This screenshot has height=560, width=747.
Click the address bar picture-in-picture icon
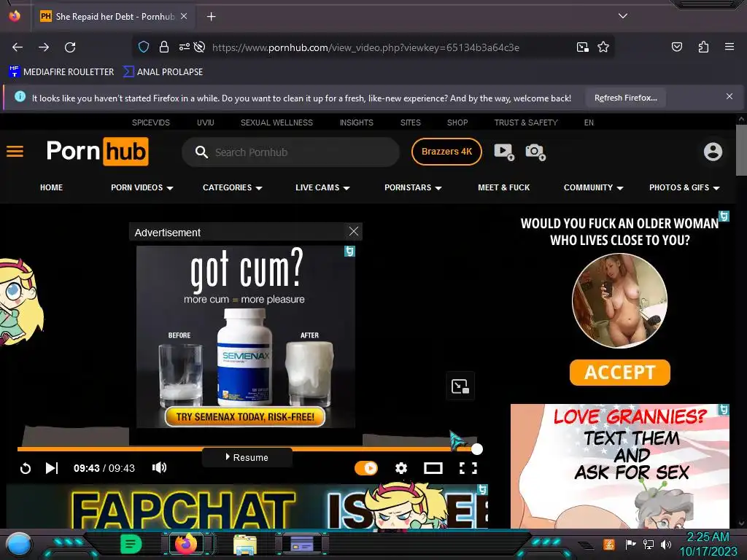582,47
